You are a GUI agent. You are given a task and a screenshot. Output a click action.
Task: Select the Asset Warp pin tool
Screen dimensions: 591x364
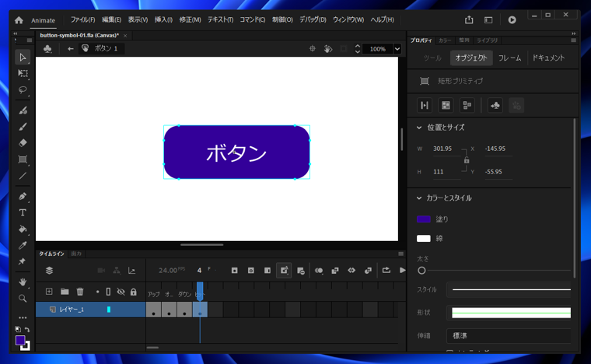click(23, 261)
